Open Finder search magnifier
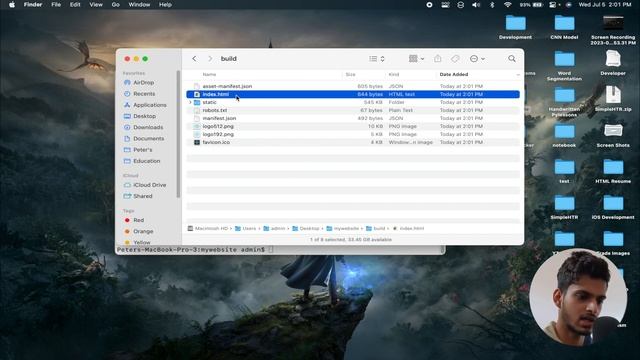Image resolution: width=640 pixels, height=360 pixels. 511,59
